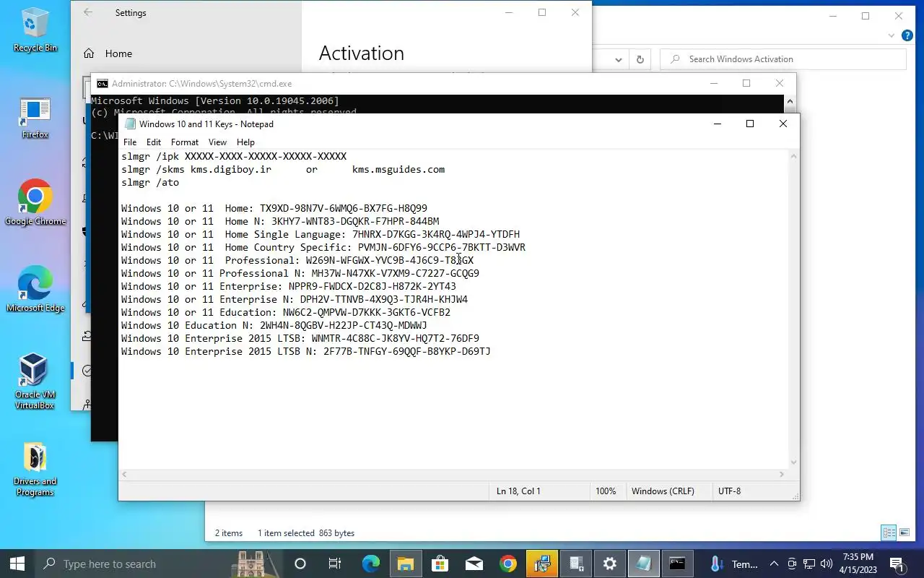
Task: Click 'kms.msguides.com' text in Notepad
Action: pyautogui.click(x=398, y=169)
